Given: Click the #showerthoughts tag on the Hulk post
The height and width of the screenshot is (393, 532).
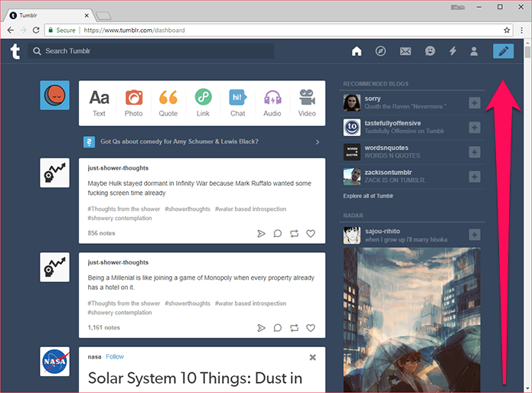Looking at the screenshot, I should [188, 209].
